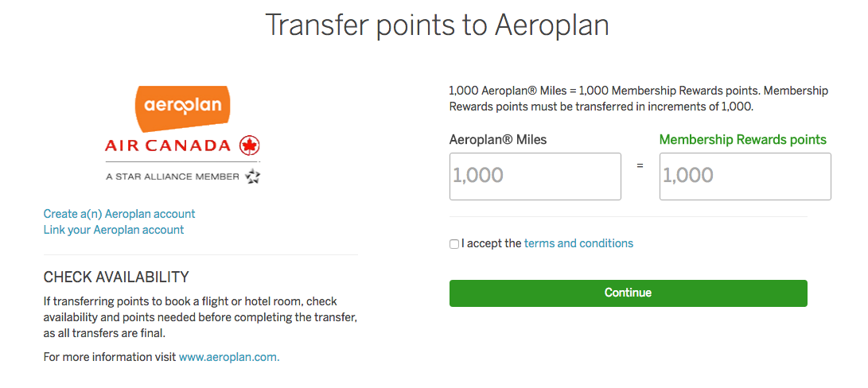The image size is (868, 388).
Task: Click the A STAR ALLIANCE MEMBER text
Action: (173, 177)
